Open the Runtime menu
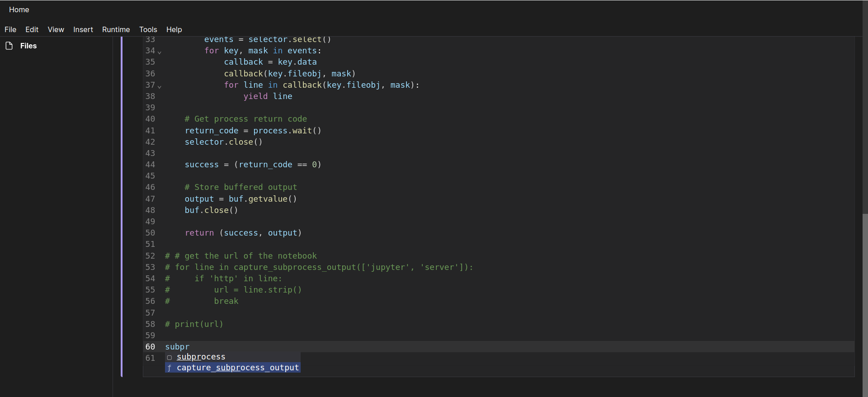This screenshot has width=868, height=397. 116,29
